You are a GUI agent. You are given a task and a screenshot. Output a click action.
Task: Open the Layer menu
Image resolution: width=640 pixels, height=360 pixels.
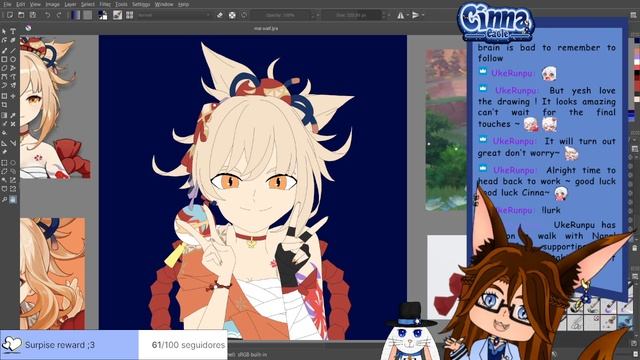70,4
